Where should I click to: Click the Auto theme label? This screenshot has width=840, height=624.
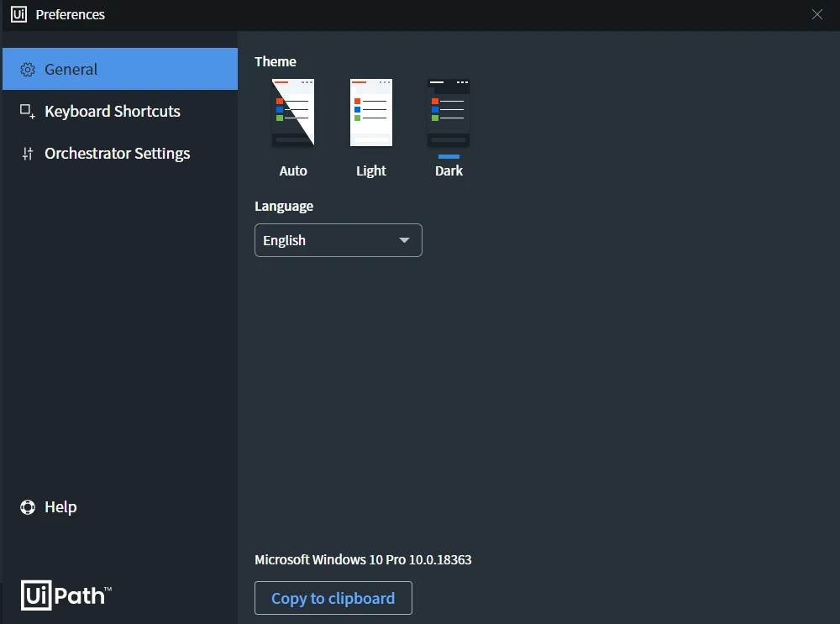[293, 170]
